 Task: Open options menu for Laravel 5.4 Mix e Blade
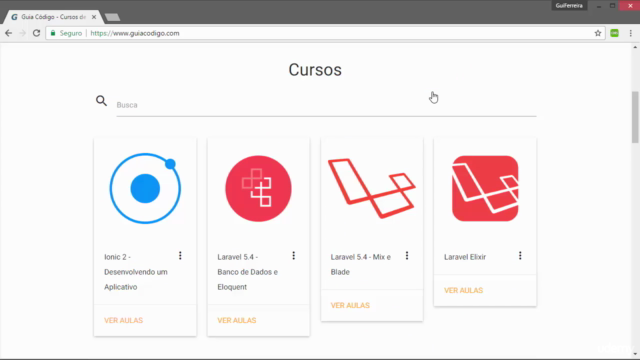[407, 256]
